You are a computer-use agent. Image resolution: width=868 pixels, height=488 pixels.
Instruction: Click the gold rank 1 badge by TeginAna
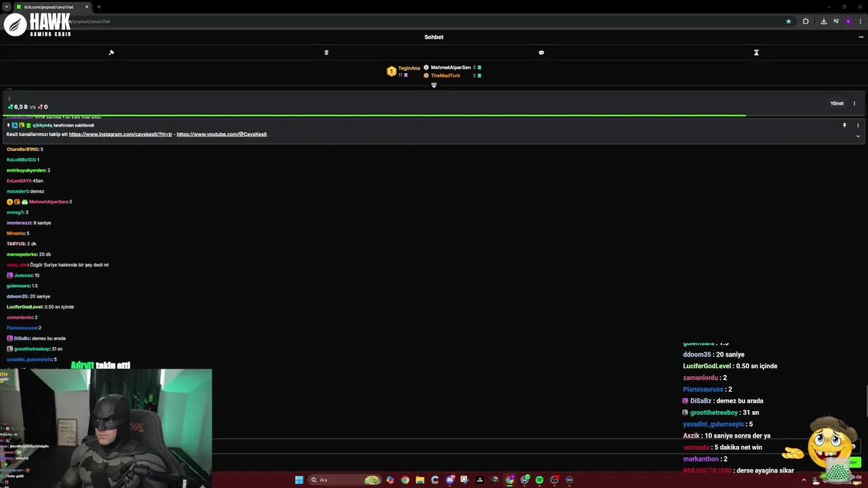[x=391, y=71]
